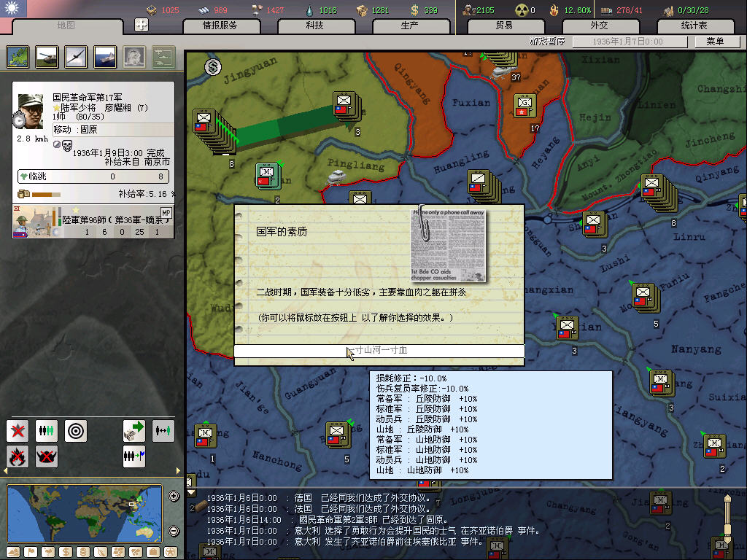Open the naval units (warship) hotlist icon
This screenshot has height=560, width=747.
point(105,57)
